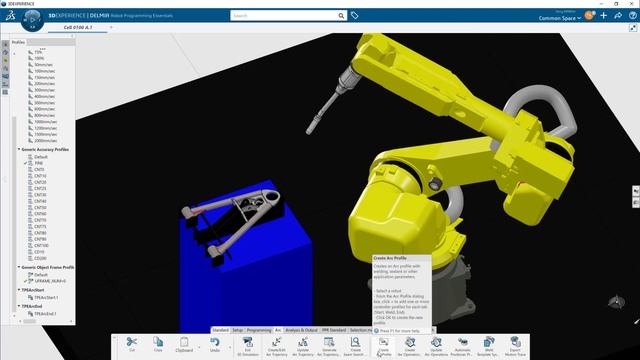
Task: Select the UFRAME_NUM=0 object frame profile
Action: tap(50, 281)
